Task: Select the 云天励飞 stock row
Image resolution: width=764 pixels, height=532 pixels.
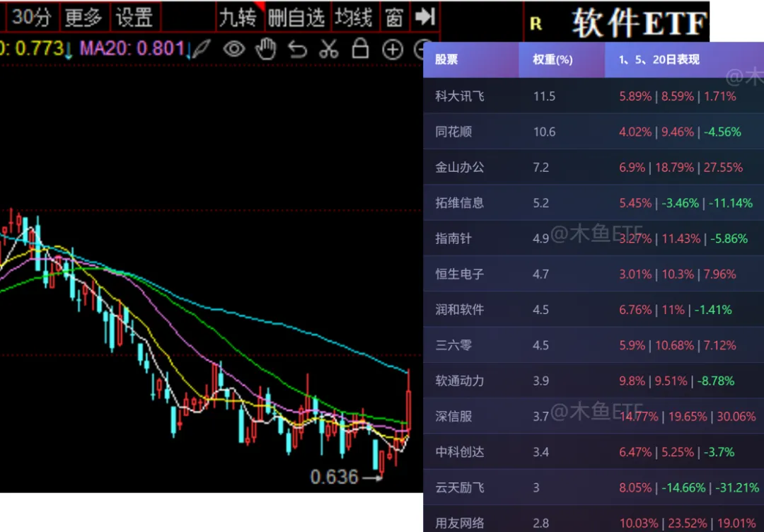Action: point(594,487)
